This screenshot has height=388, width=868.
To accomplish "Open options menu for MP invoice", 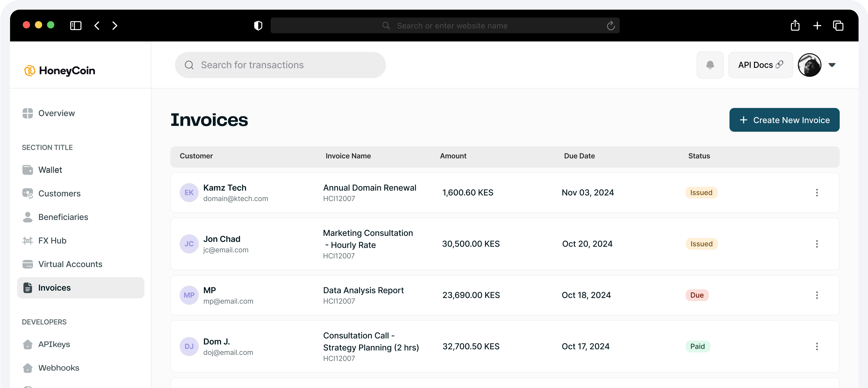I will click(817, 295).
